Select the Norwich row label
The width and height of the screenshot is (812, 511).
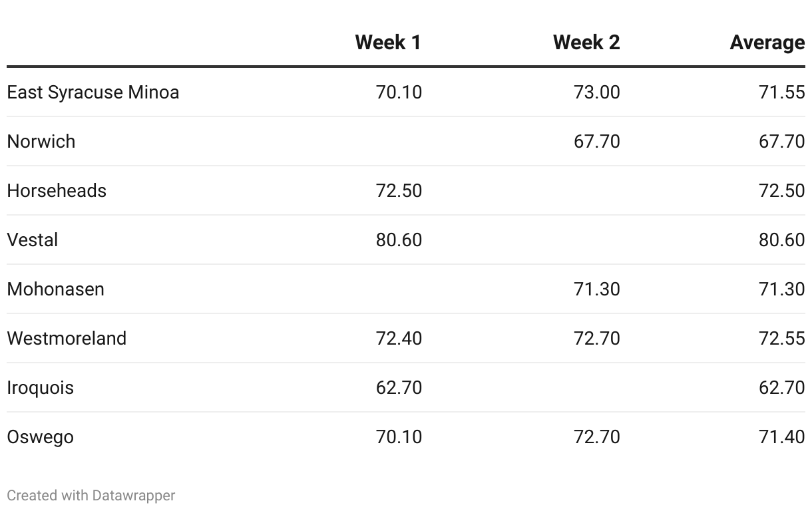(41, 141)
